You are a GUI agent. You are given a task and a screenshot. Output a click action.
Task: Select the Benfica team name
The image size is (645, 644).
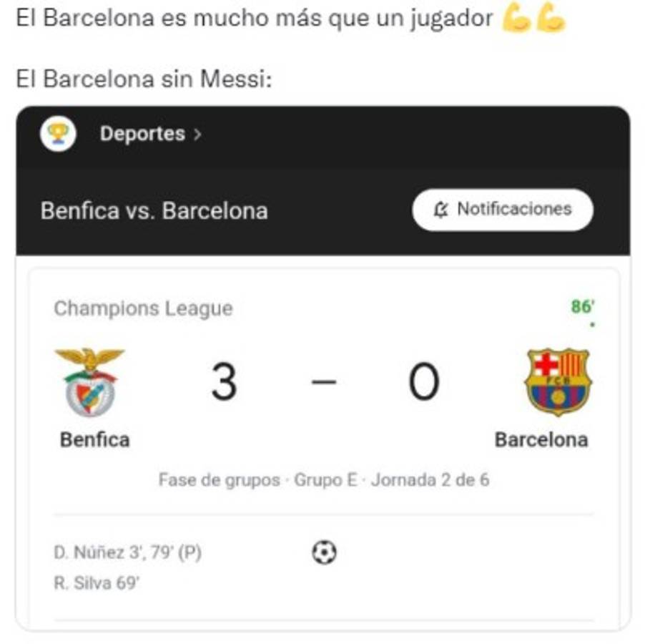[95, 439]
